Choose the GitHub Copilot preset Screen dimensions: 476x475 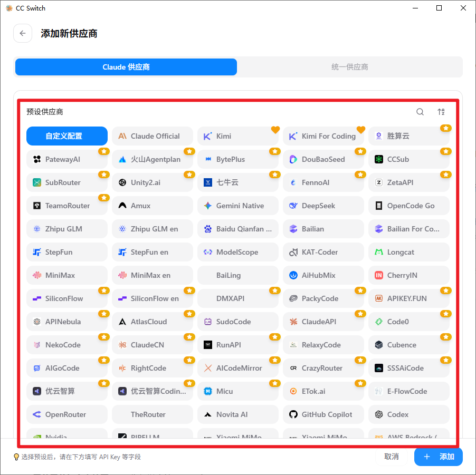[323, 415]
